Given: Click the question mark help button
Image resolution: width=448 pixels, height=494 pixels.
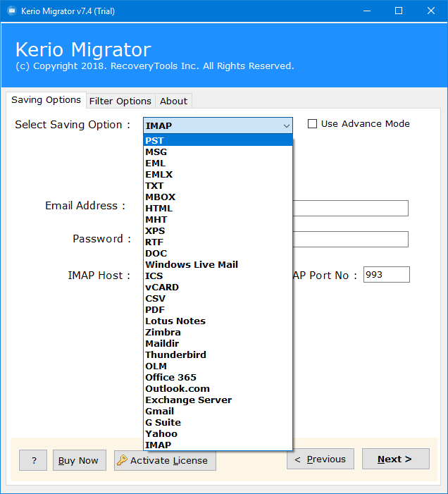Looking at the screenshot, I should [x=33, y=460].
